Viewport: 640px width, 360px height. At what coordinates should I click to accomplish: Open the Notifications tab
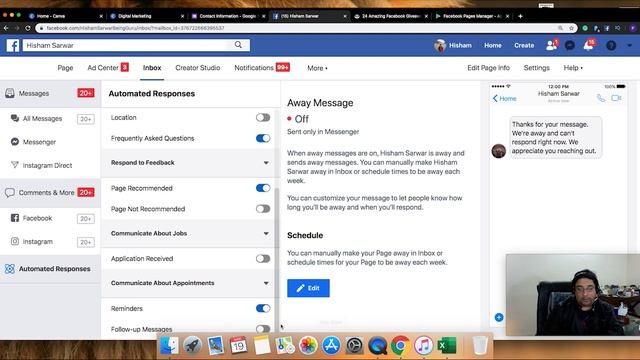pos(262,68)
